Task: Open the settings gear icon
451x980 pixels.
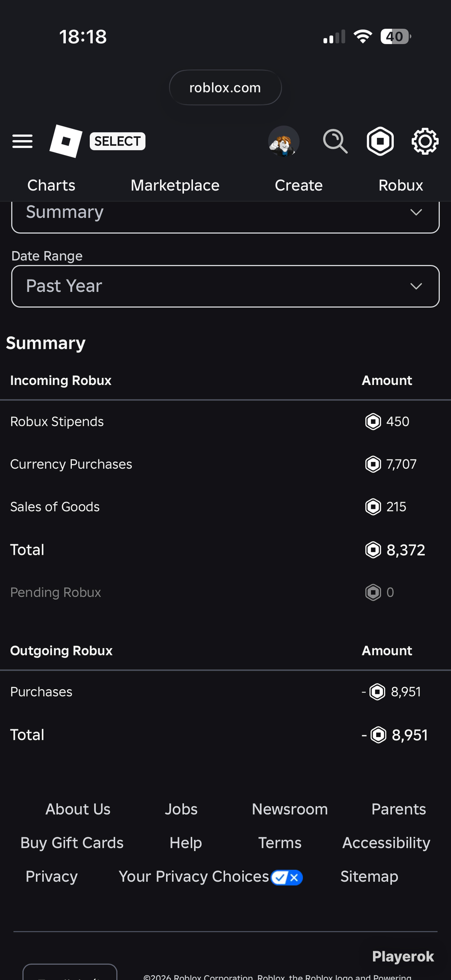Action: pos(425,141)
